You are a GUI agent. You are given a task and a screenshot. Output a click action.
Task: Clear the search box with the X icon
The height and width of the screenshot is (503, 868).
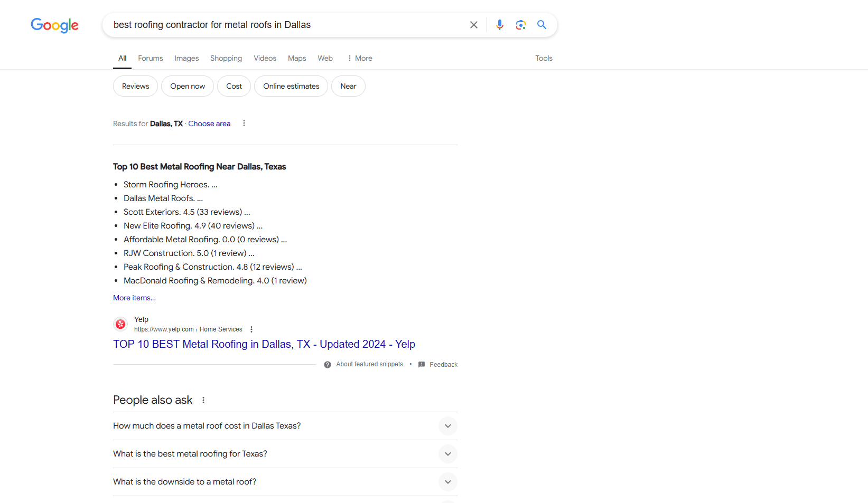[x=474, y=25]
